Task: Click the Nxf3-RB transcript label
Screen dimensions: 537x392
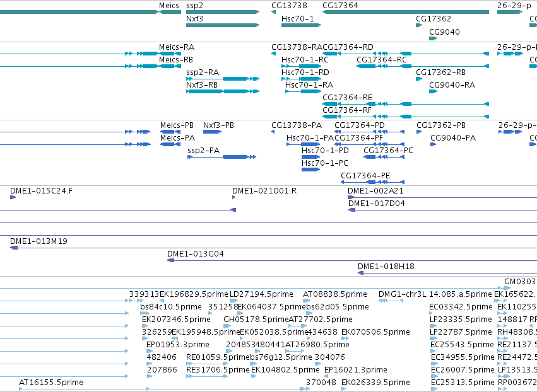Action: pyautogui.click(x=202, y=85)
